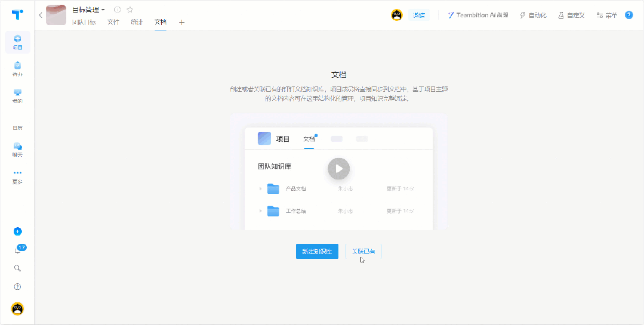Open the 自动化 automation menu
644x325 pixels.
(533, 15)
